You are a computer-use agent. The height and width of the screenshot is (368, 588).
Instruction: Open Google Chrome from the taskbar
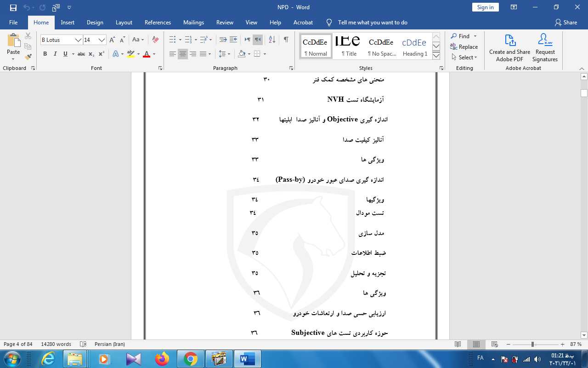[191, 359]
